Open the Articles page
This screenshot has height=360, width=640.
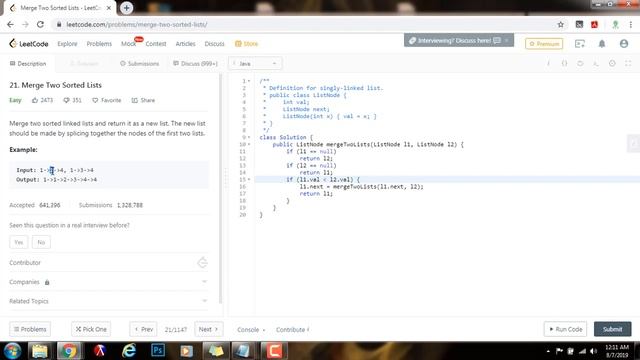[x=185, y=44]
